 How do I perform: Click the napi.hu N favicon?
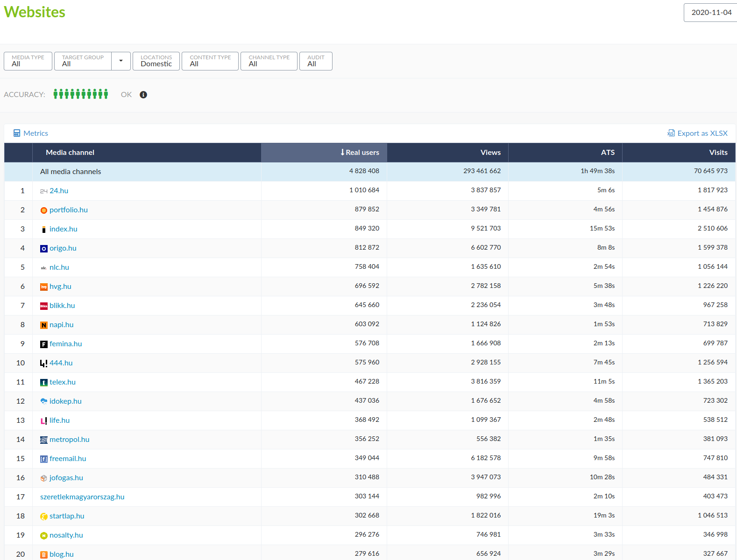pyautogui.click(x=43, y=325)
